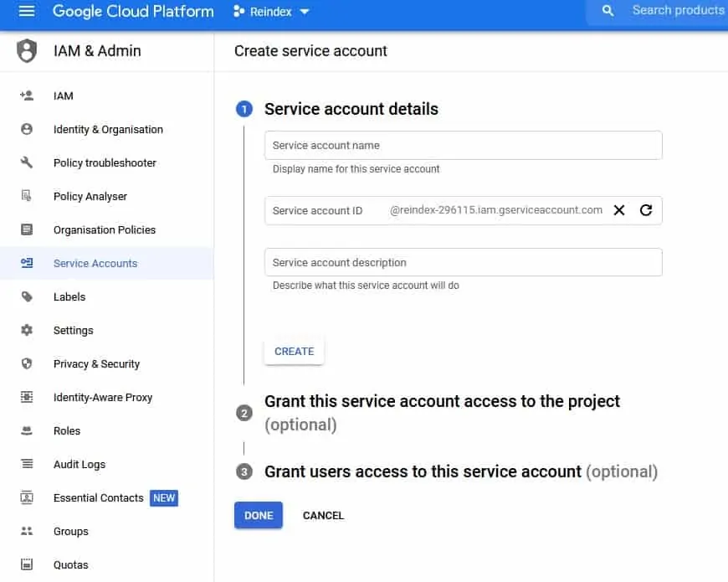The width and height of the screenshot is (728, 582).
Task: Click the Labels tag icon
Action: click(27, 296)
